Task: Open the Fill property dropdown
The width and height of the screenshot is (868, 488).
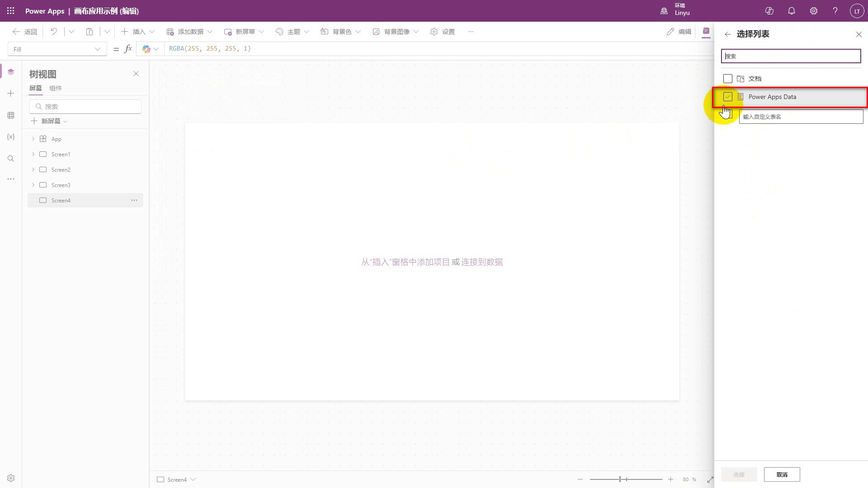Action: pyautogui.click(x=57, y=49)
